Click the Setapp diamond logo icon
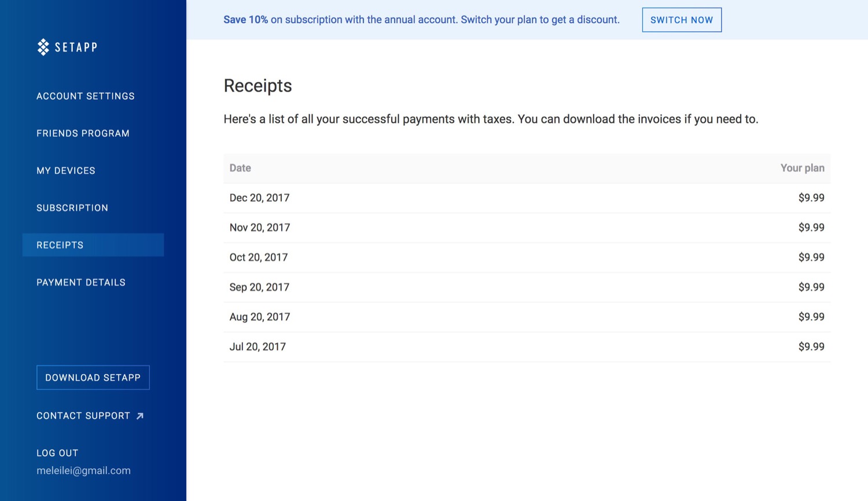Viewport: 868px width, 501px height. click(43, 47)
